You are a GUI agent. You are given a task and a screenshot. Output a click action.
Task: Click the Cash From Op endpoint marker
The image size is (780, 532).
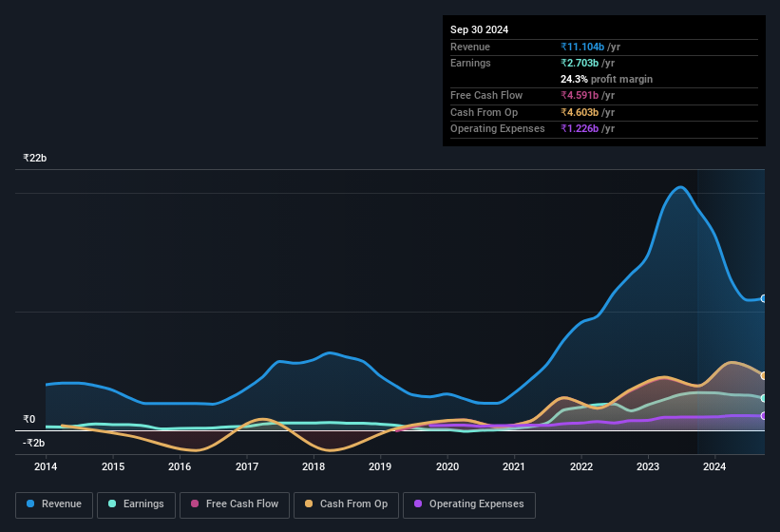(x=764, y=376)
